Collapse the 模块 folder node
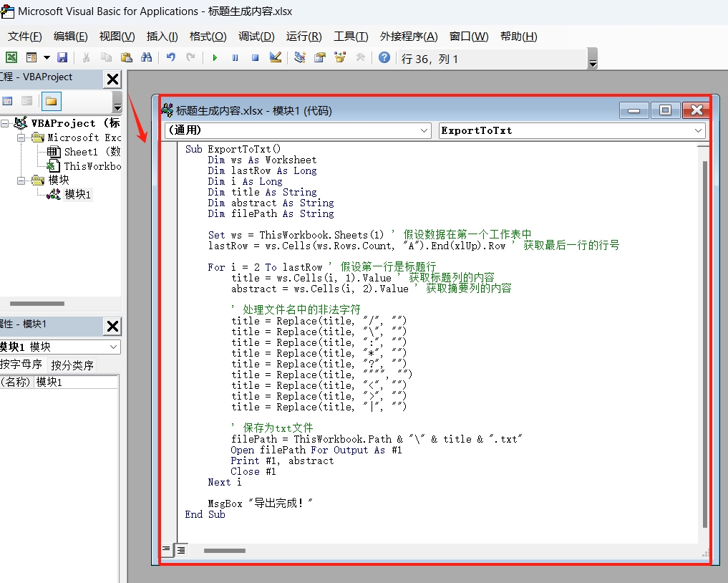Image resolution: width=728 pixels, height=583 pixels. point(21,180)
